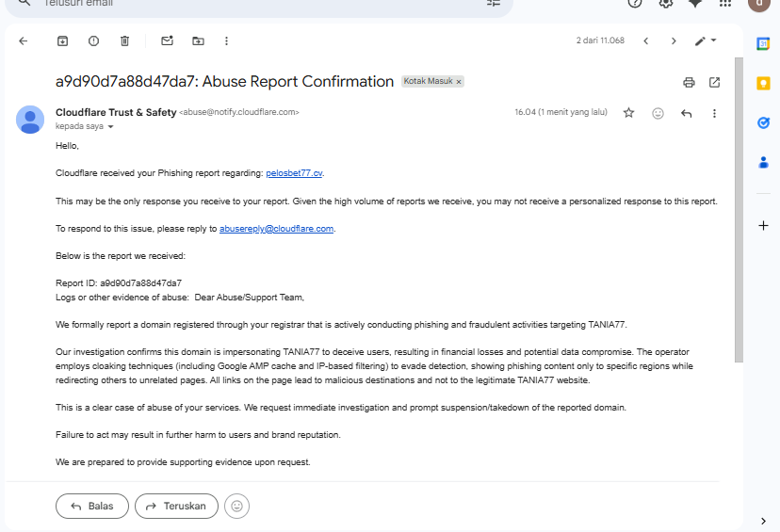Go back to inbox with the arrow
This screenshot has width=780, height=532.
[23, 40]
